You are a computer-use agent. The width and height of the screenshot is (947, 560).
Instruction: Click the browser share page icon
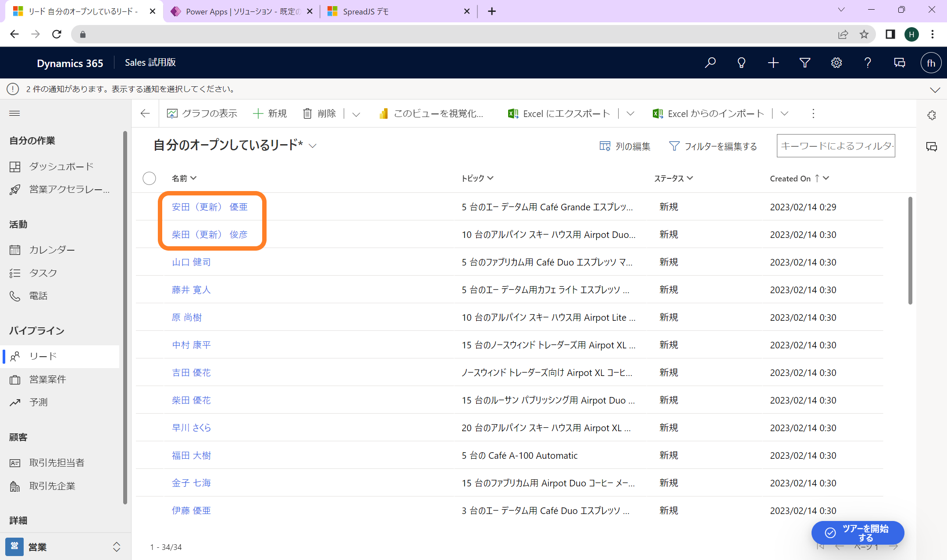point(843,34)
